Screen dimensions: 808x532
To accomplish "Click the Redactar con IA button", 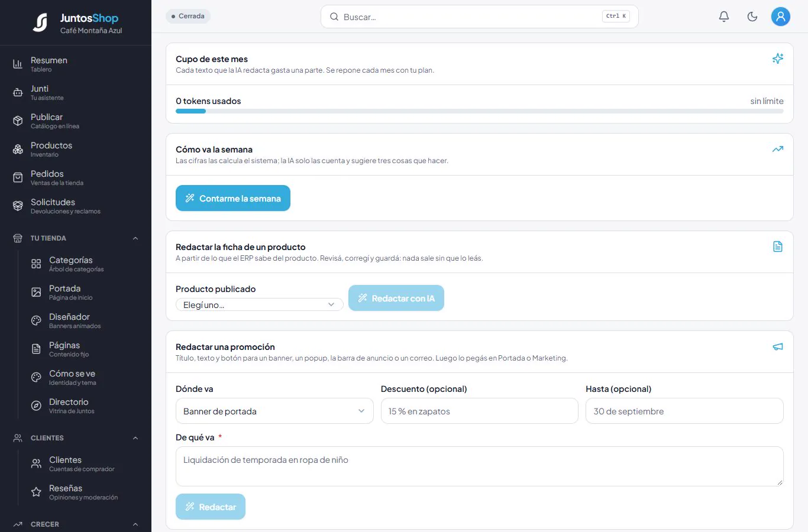I will pyautogui.click(x=396, y=298).
